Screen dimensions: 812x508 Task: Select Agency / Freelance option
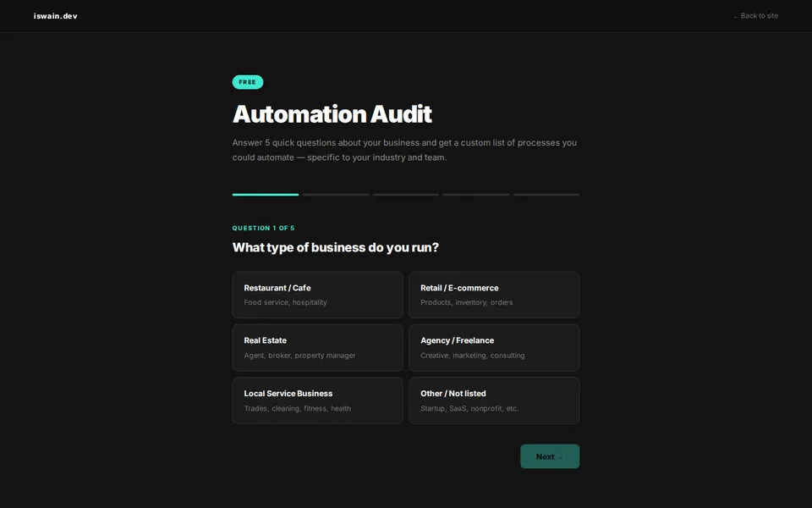tap(494, 348)
